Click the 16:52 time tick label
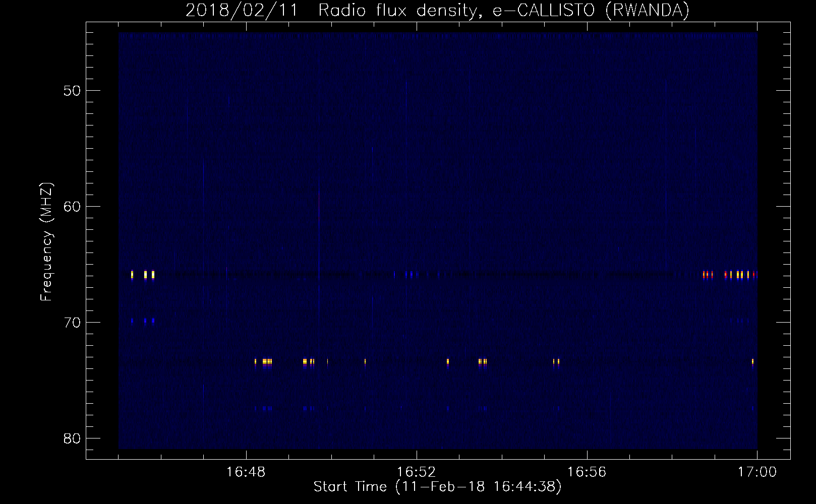The width and height of the screenshot is (816, 504). (417, 472)
